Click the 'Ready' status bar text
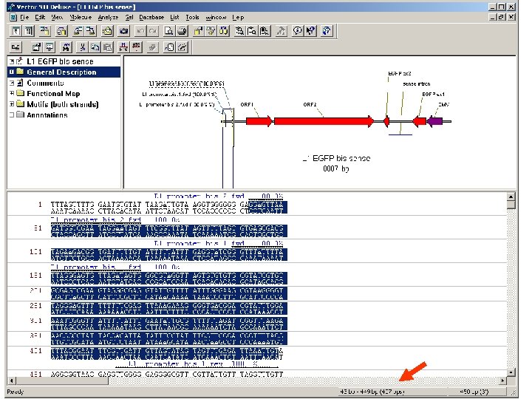 [x=16, y=392]
